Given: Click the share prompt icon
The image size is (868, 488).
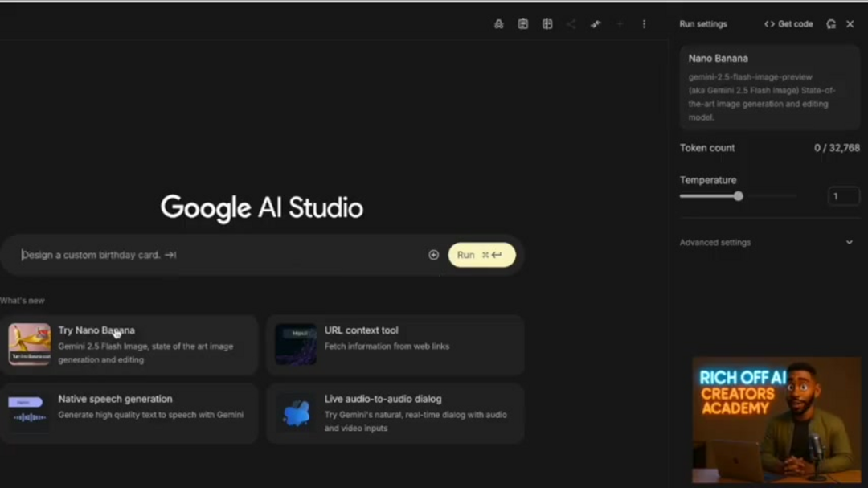Looking at the screenshot, I should click(571, 24).
